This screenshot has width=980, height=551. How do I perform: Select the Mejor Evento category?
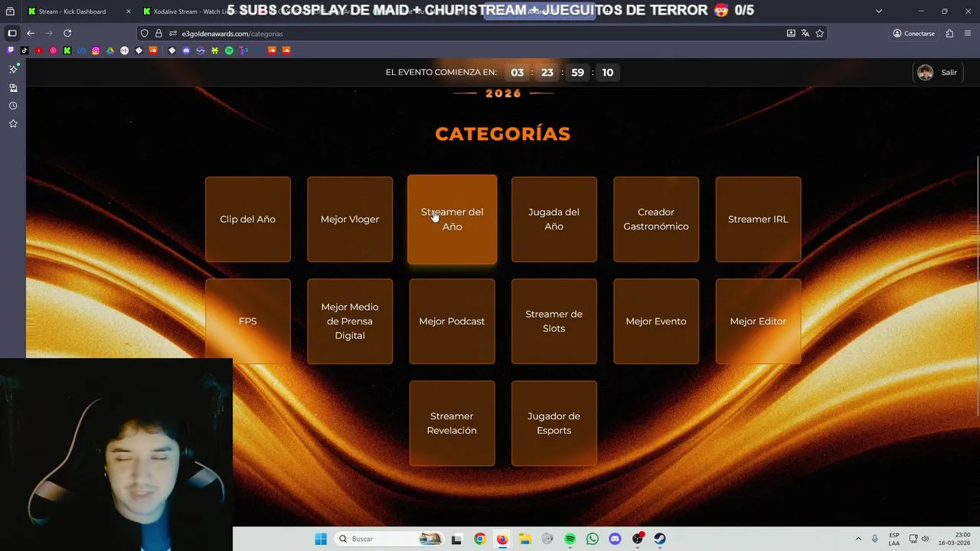[x=656, y=321]
